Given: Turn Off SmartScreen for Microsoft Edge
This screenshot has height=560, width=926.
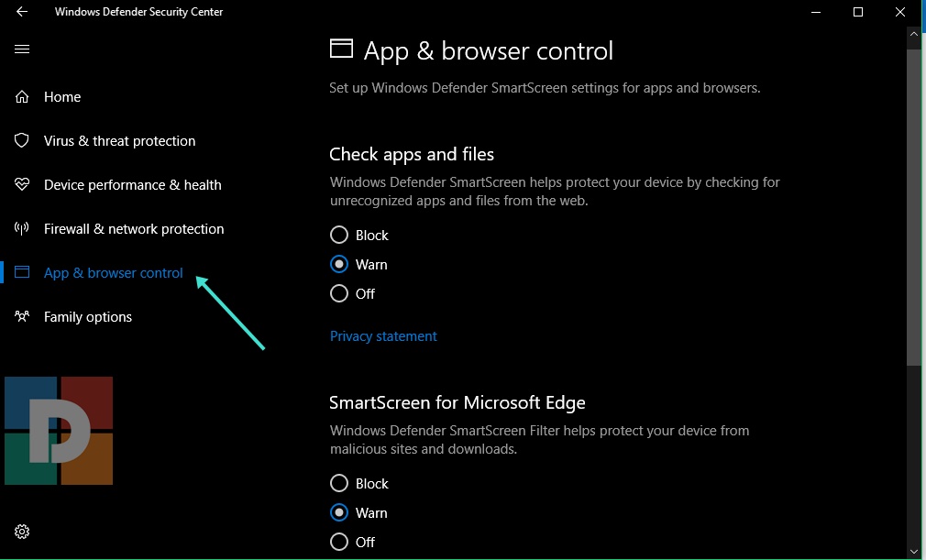Looking at the screenshot, I should 339,542.
